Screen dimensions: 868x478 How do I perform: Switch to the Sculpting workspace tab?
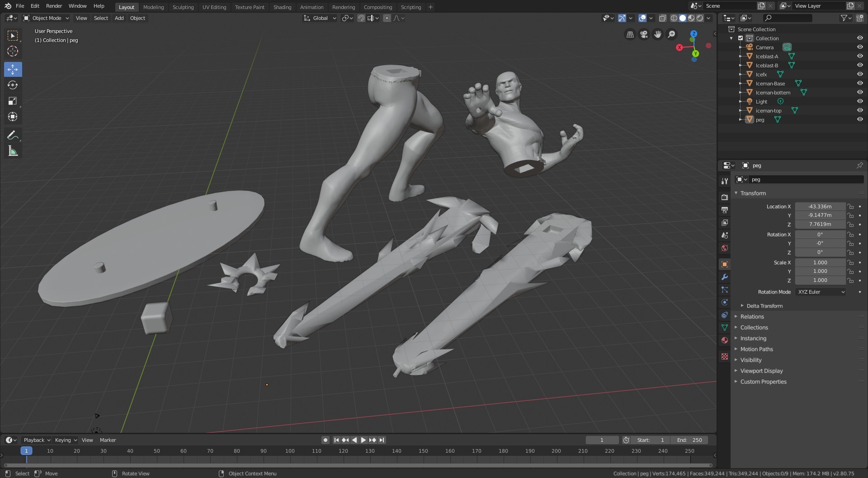(x=183, y=7)
